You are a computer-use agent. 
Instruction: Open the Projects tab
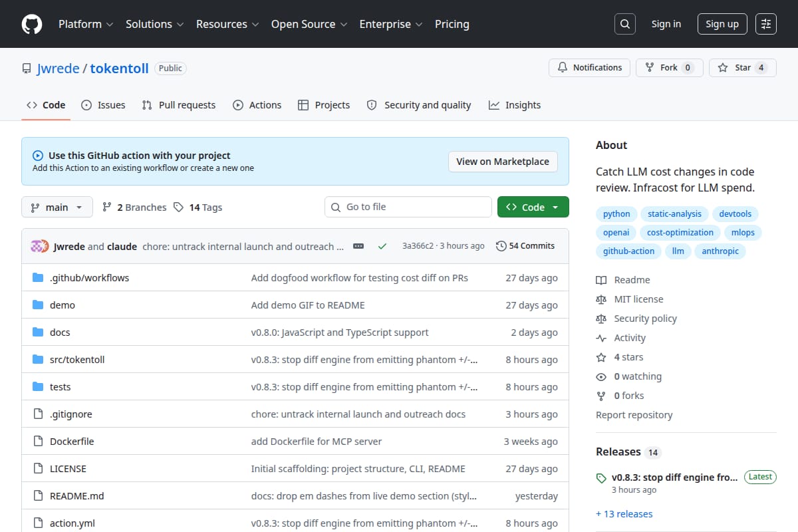pyautogui.click(x=324, y=105)
